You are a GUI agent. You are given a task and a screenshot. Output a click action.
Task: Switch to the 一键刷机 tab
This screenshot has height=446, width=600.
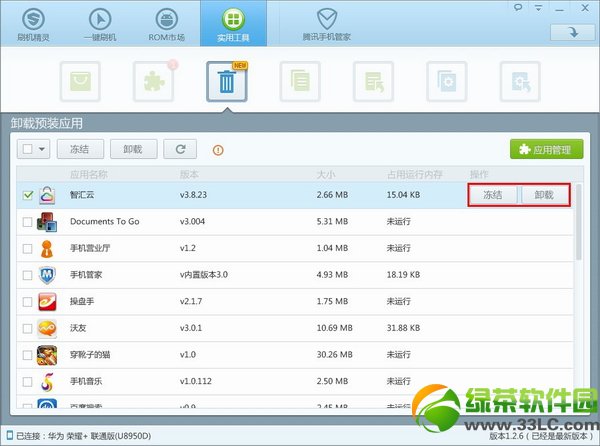click(x=100, y=24)
